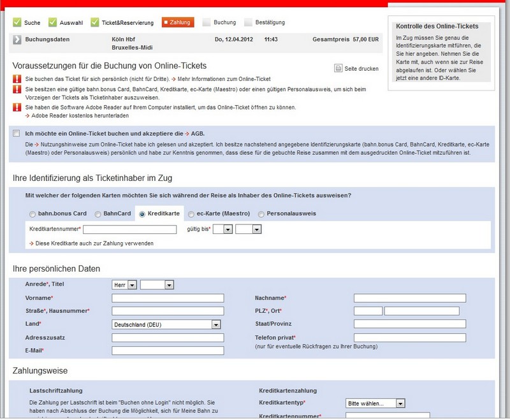Click the green checkmark icon beside Auswahl
Screen dimensions: 510x420
52,22
